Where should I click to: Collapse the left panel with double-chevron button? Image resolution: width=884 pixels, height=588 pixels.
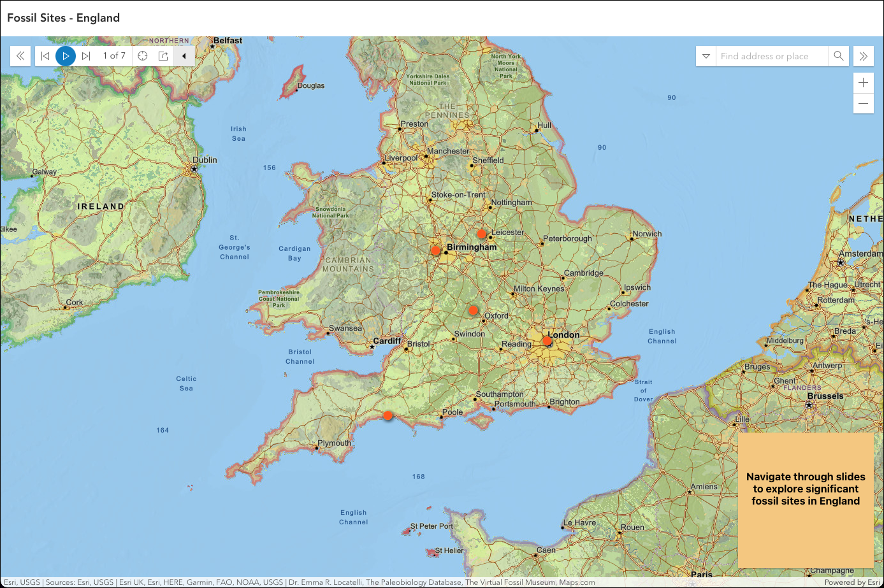coord(20,56)
